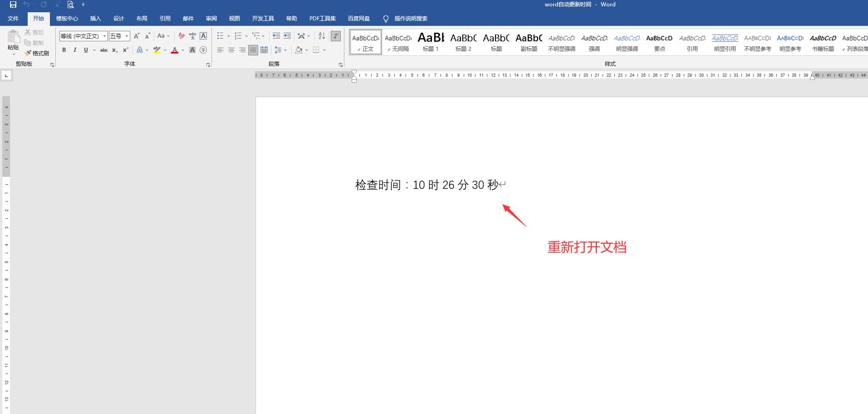Decrease the paragraph indent
868x414 pixels.
point(276,36)
